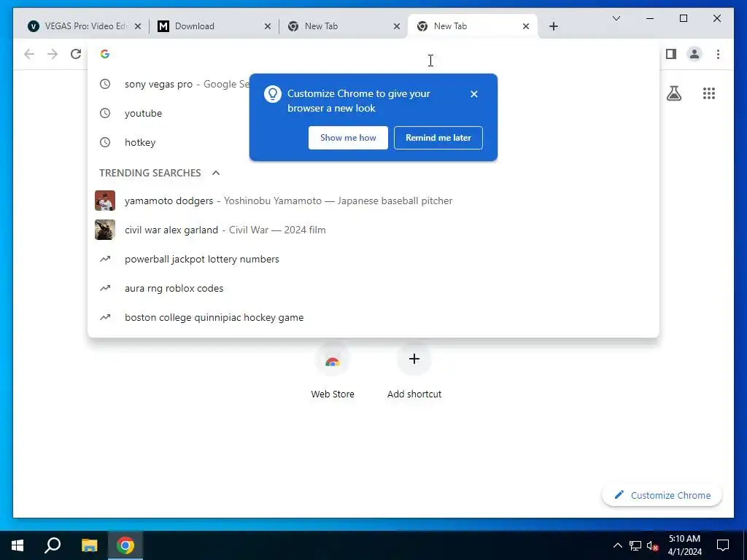The width and height of the screenshot is (747, 560).
Task: Click clock icon beside hotkey suggestion
Action: click(x=105, y=142)
